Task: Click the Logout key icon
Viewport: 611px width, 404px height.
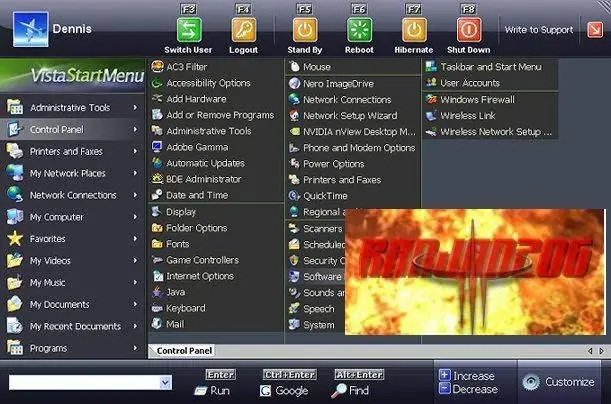Action: pos(244,30)
